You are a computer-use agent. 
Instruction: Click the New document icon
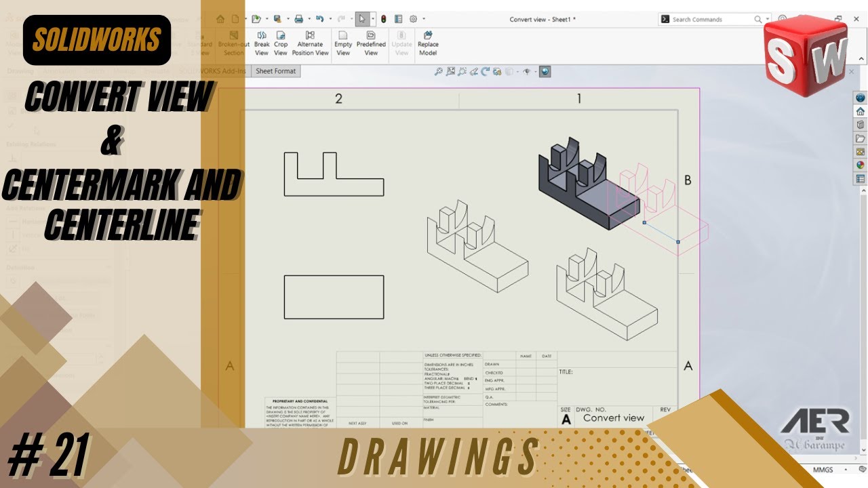(x=235, y=19)
